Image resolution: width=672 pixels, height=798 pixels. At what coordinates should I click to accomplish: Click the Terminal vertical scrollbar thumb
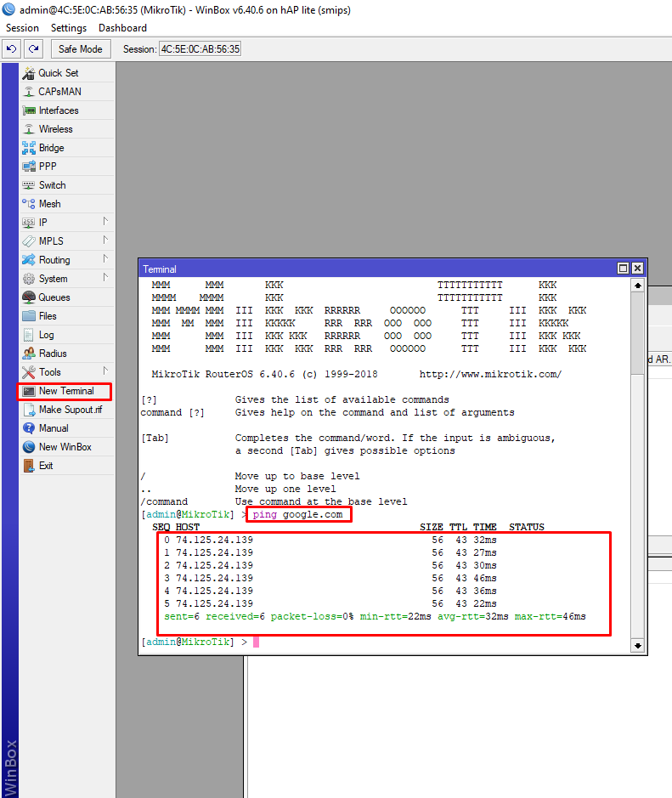click(x=637, y=333)
